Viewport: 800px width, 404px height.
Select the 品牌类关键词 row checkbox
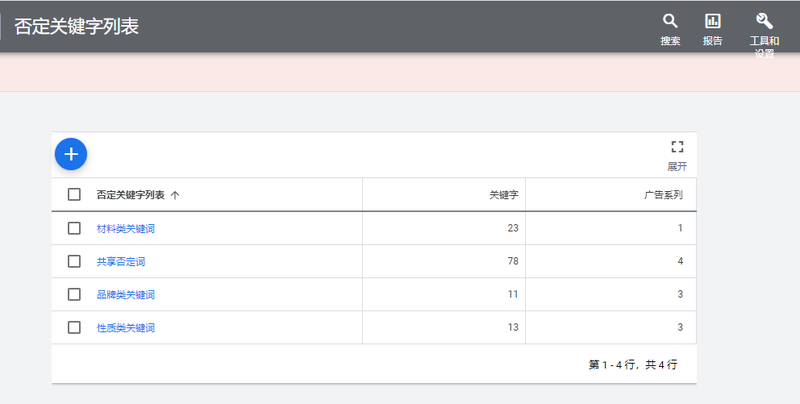[x=74, y=294]
